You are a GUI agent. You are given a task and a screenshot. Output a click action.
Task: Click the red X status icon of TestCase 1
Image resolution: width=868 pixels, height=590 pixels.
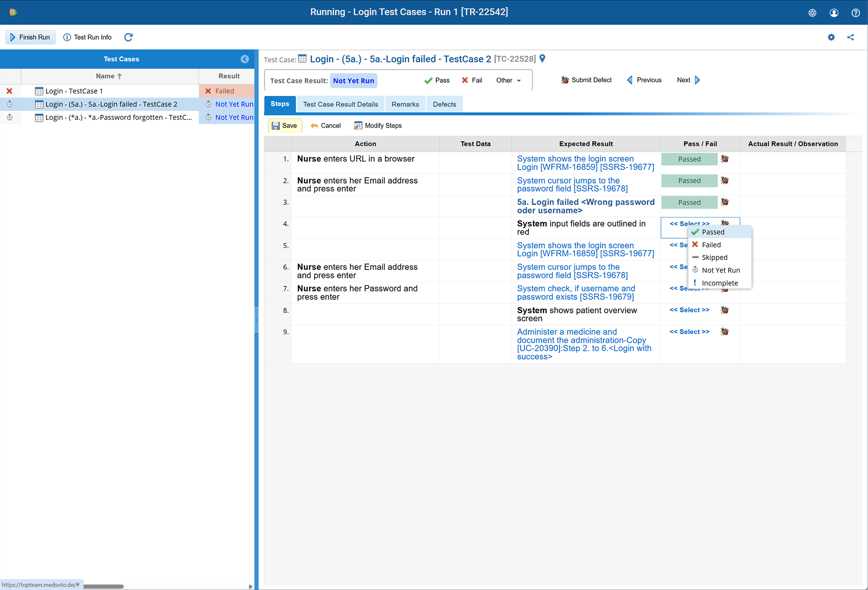tap(9, 91)
